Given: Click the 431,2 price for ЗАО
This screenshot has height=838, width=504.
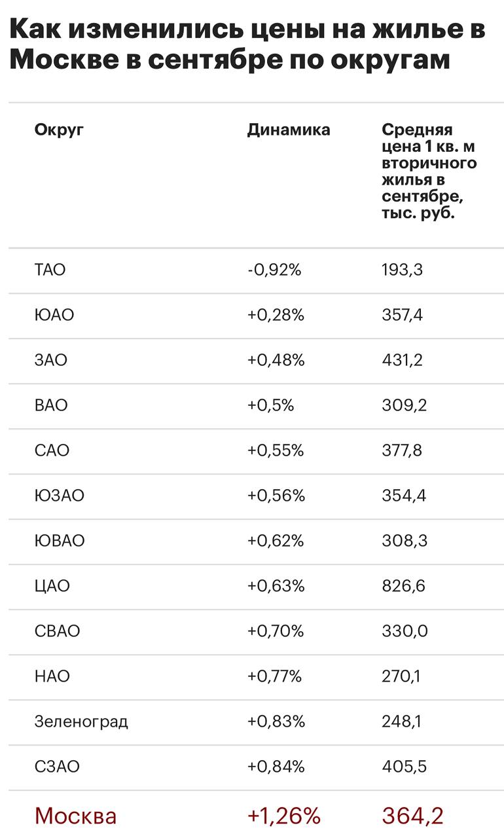Looking at the screenshot, I should pyautogui.click(x=402, y=360).
